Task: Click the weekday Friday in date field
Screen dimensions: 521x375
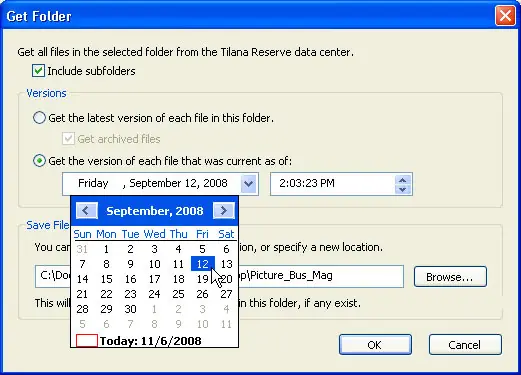Action: 93,183
